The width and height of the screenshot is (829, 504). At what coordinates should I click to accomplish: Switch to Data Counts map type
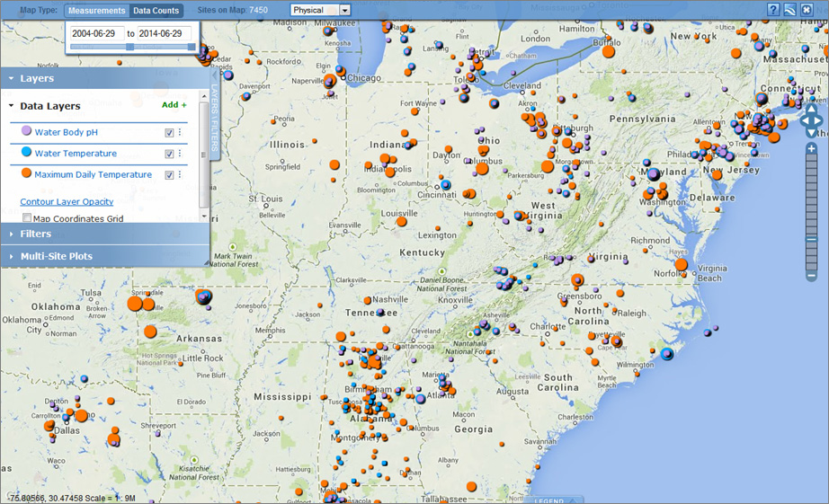pyautogui.click(x=156, y=11)
